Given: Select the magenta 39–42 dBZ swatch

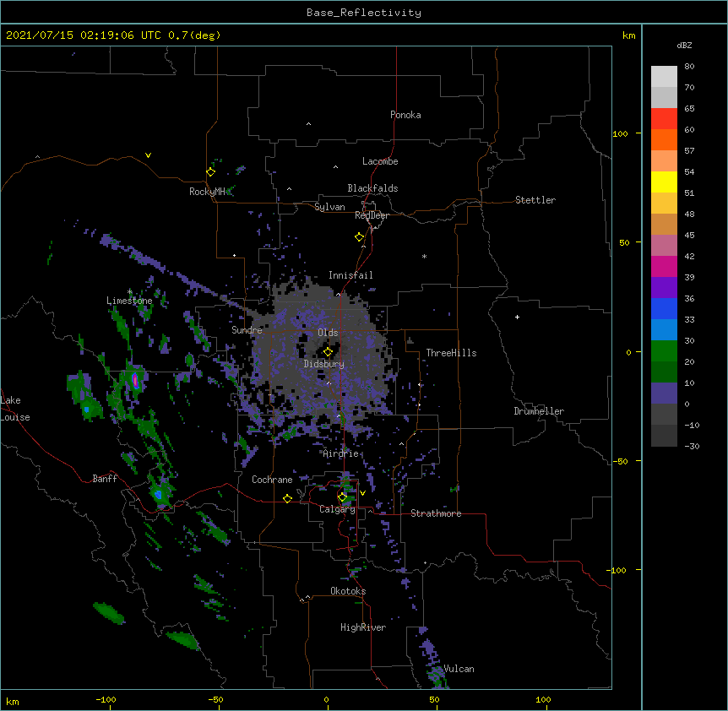Looking at the screenshot, I should click(664, 266).
